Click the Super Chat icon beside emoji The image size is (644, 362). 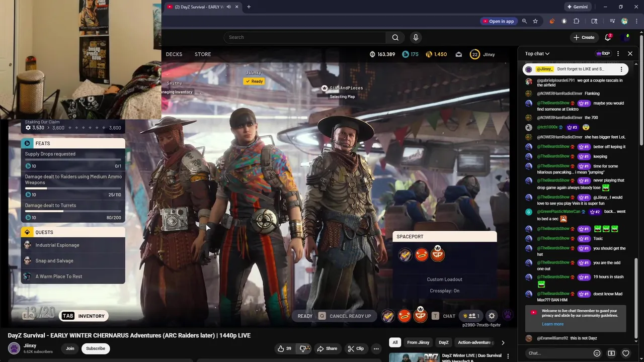[611, 353]
